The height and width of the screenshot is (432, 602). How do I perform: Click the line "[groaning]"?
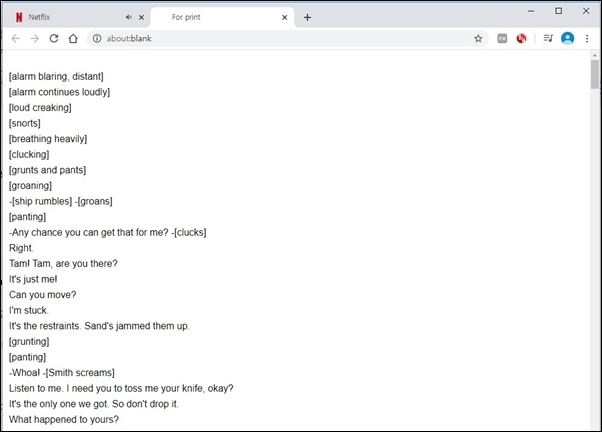point(30,185)
